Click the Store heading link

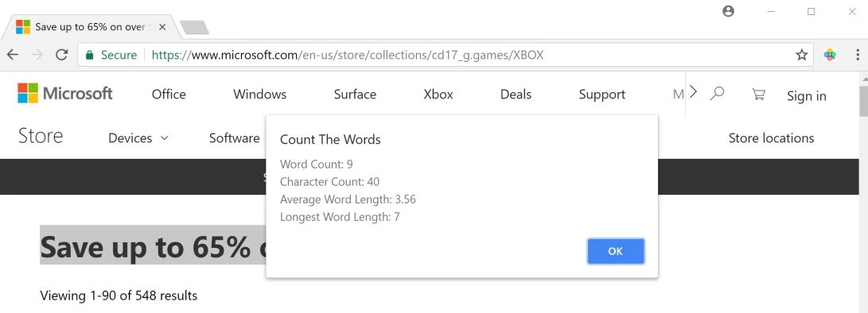(x=41, y=136)
